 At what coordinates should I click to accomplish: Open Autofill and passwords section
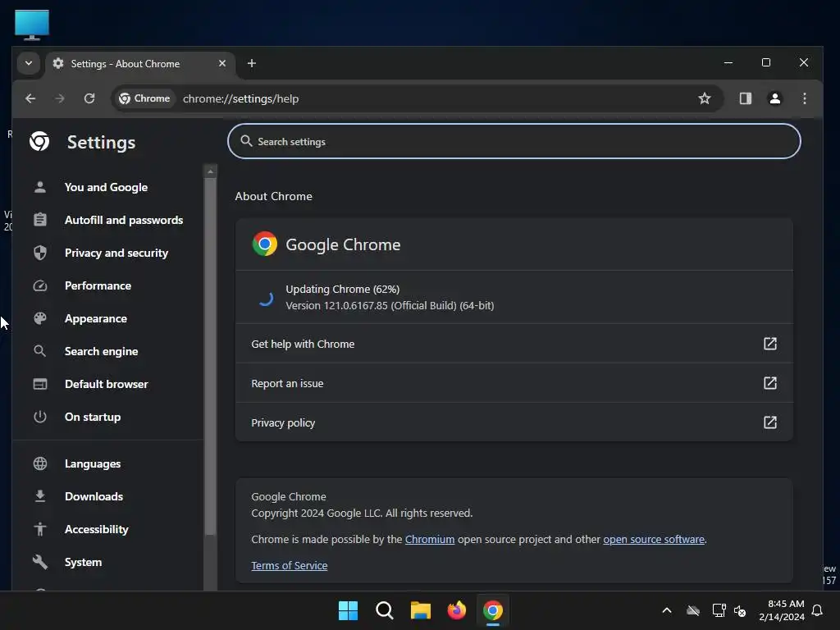click(x=124, y=220)
